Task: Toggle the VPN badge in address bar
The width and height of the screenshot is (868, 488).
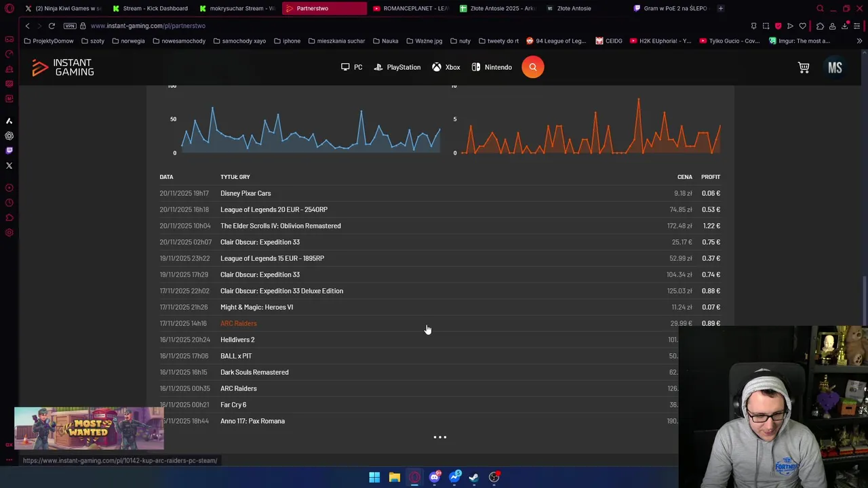Action: tap(70, 26)
